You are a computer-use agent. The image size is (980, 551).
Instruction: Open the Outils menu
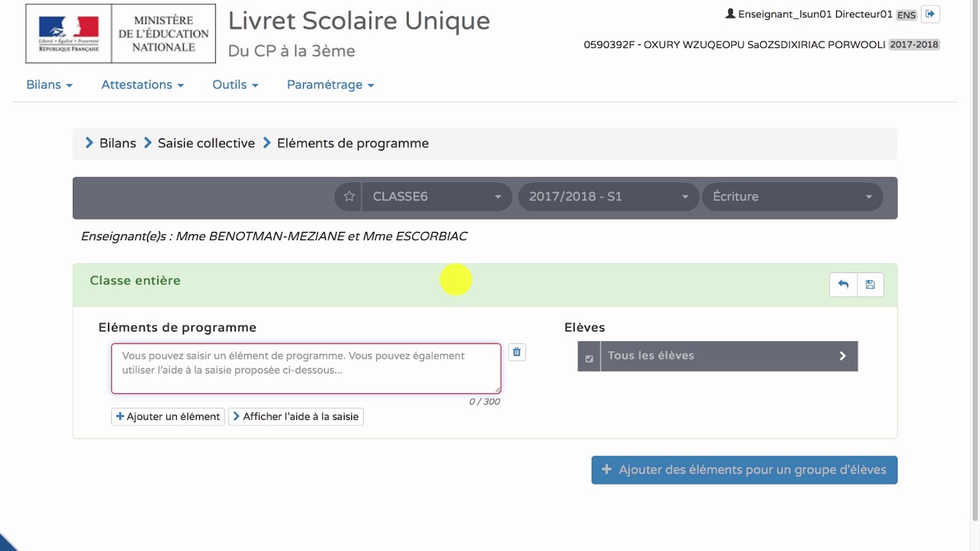coord(235,85)
